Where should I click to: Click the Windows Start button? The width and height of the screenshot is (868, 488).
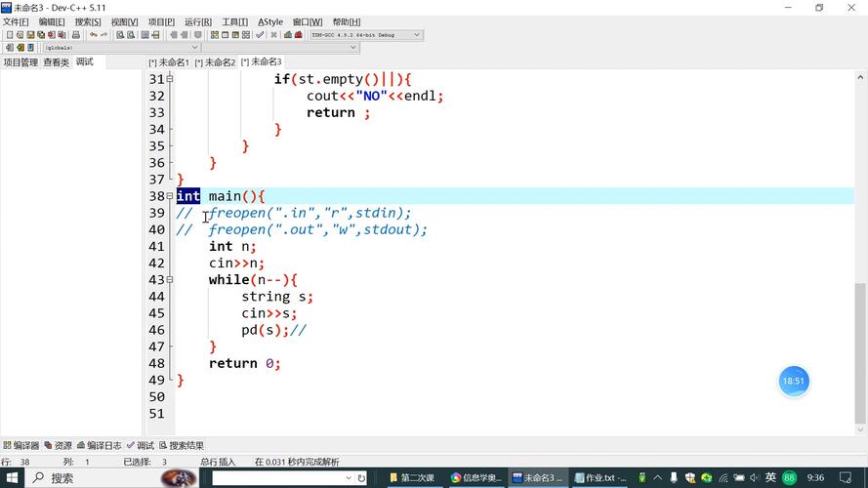(x=12, y=477)
